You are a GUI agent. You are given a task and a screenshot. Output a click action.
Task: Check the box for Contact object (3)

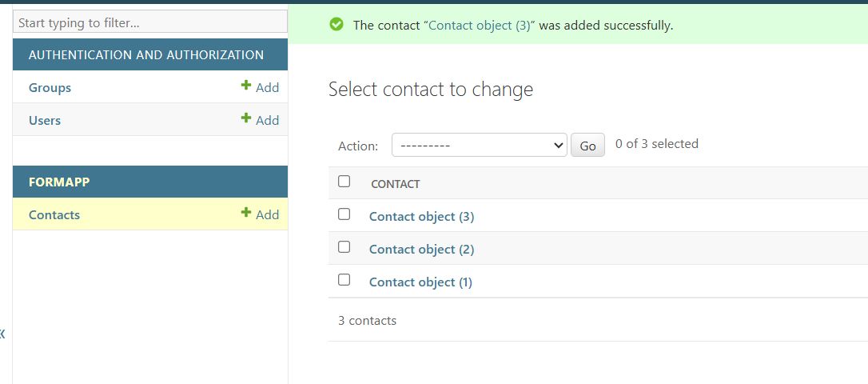(344, 214)
